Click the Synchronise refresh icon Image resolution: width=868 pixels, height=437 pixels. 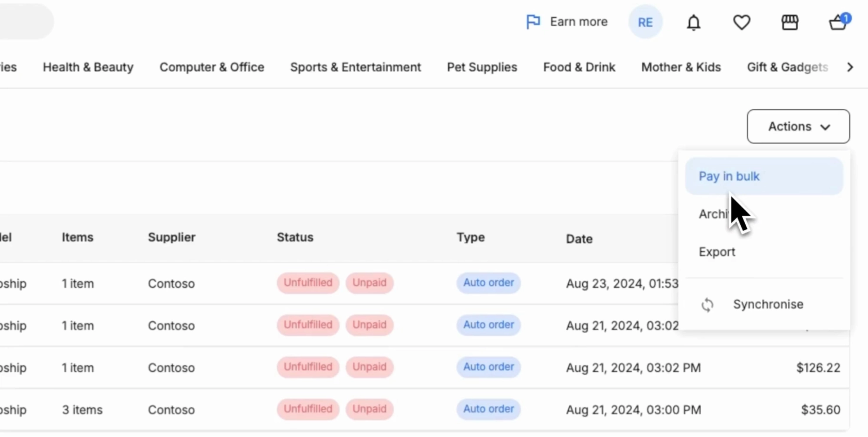tap(707, 305)
